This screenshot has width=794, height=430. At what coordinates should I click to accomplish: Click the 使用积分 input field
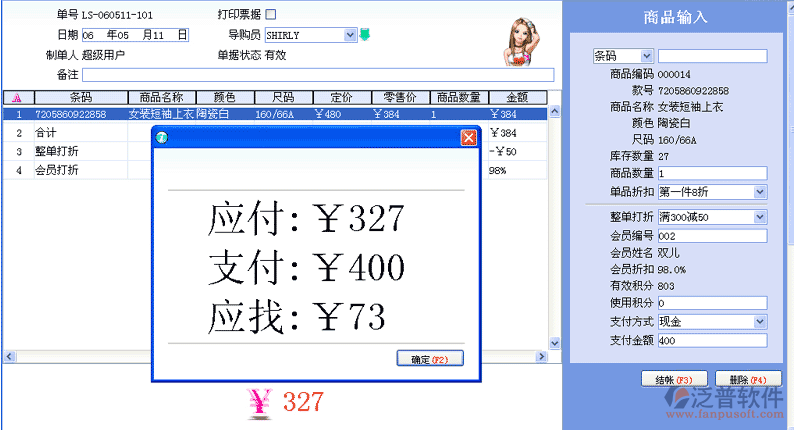click(x=712, y=303)
